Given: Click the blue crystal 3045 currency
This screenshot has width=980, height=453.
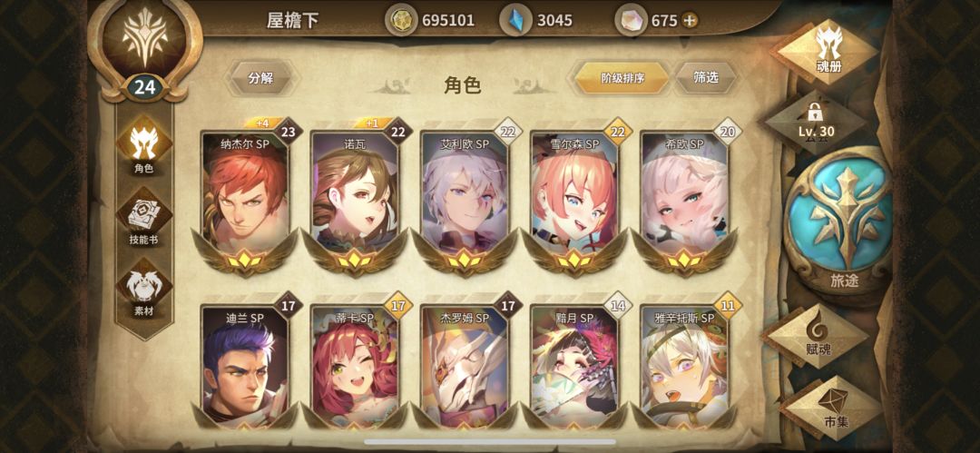Looking at the screenshot, I should (537, 21).
